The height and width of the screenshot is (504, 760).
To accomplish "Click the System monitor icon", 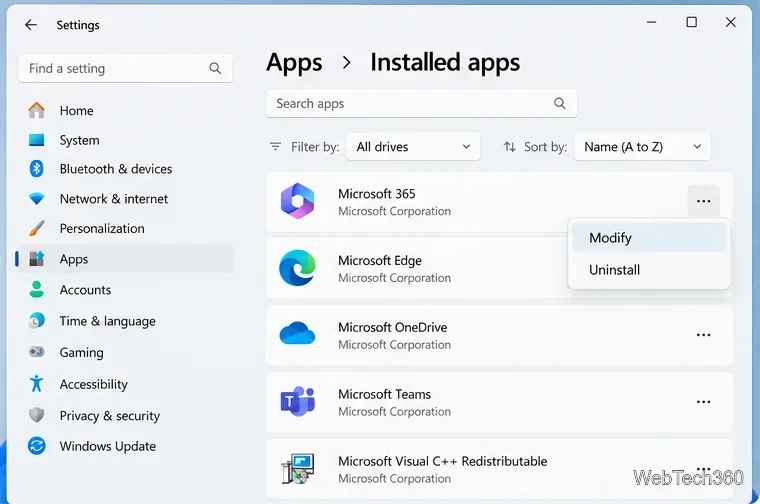I will coord(36,140).
